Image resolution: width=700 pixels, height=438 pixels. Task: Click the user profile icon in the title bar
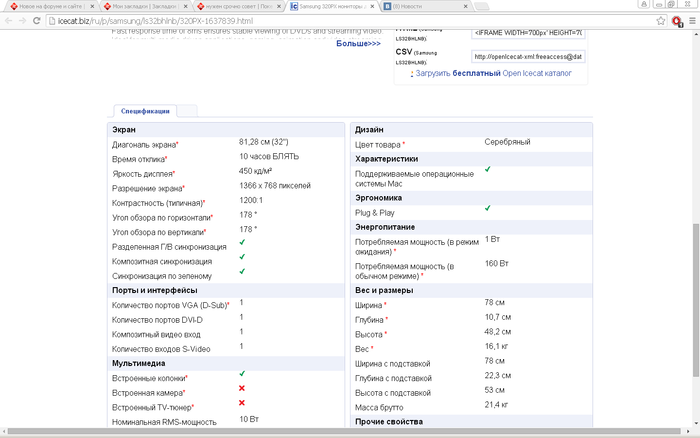click(x=644, y=4)
